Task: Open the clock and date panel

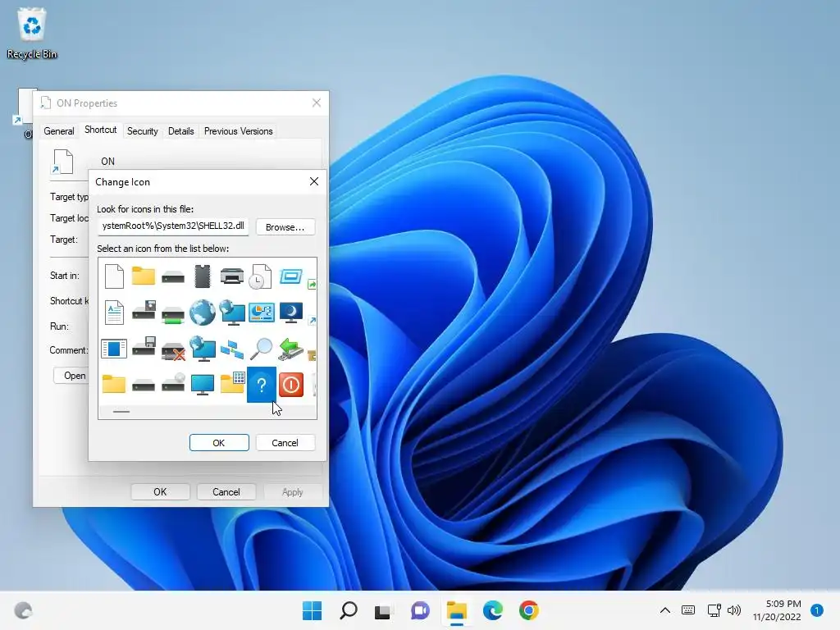Action: click(777, 610)
